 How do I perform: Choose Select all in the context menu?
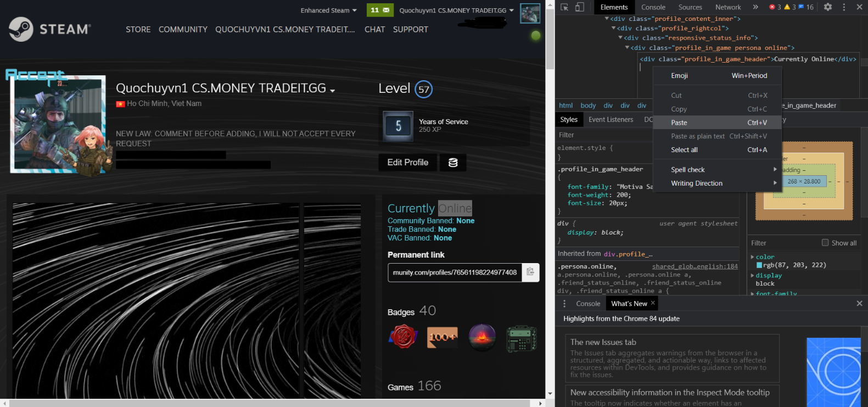tap(718, 150)
